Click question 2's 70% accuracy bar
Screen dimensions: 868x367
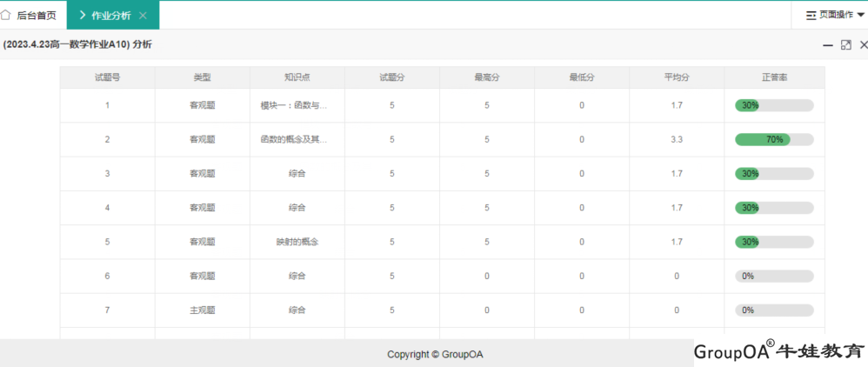click(774, 139)
